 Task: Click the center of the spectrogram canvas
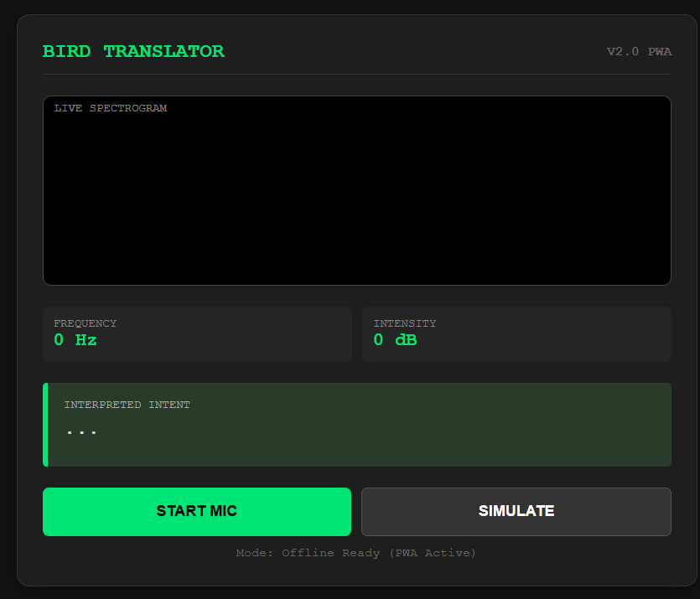tap(356, 190)
